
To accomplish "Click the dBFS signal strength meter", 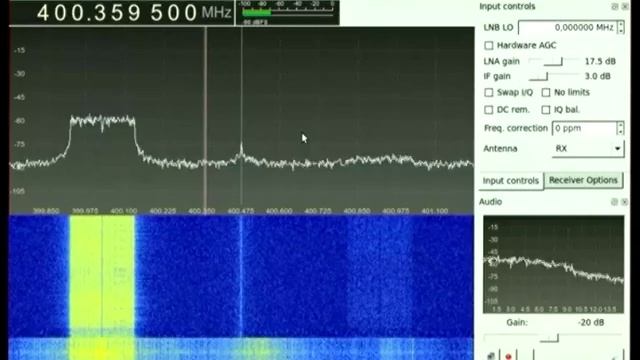I will pyautogui.click(x=287, y=12).
